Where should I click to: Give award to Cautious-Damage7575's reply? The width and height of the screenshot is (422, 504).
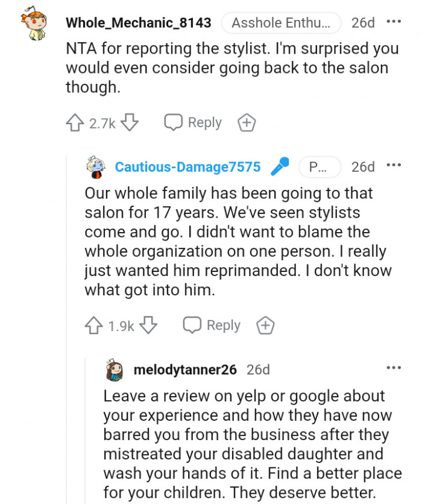point(265,326)
